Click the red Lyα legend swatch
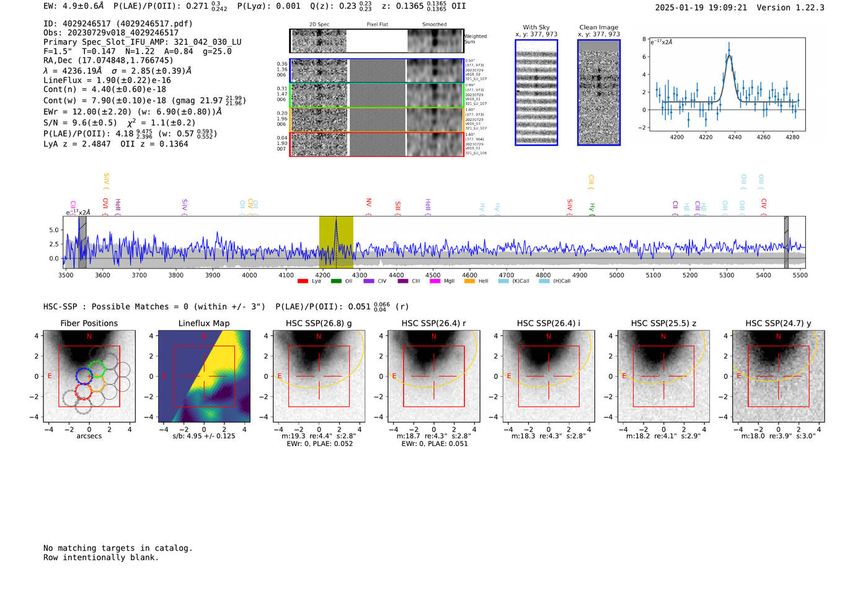868x591 pixels. click(303, 282)
